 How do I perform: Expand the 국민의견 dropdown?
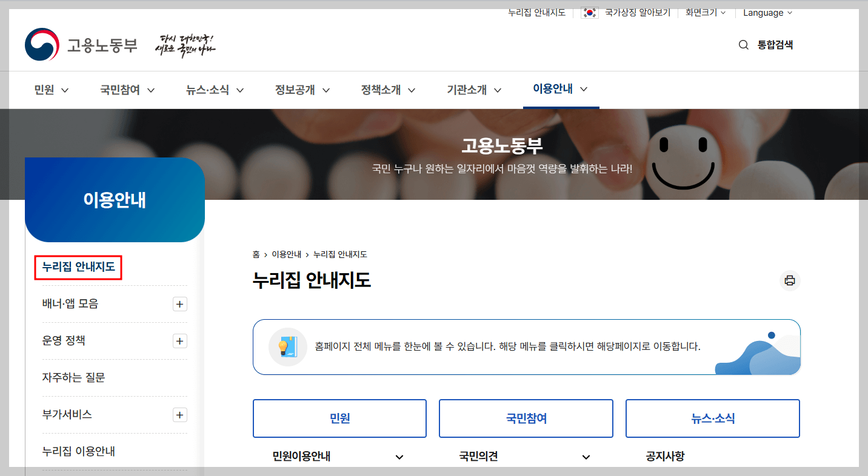(x=586, y=457)
